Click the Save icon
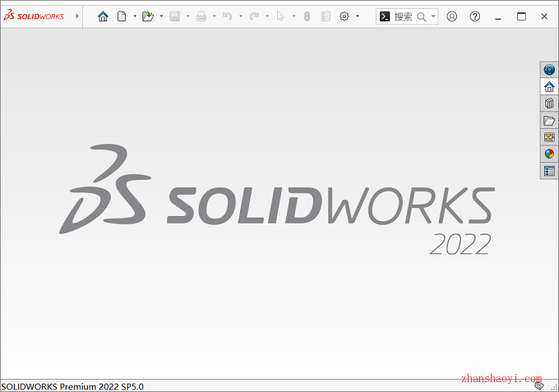The image size is (559, 392). pyautogui.click(x=174, y=16)
